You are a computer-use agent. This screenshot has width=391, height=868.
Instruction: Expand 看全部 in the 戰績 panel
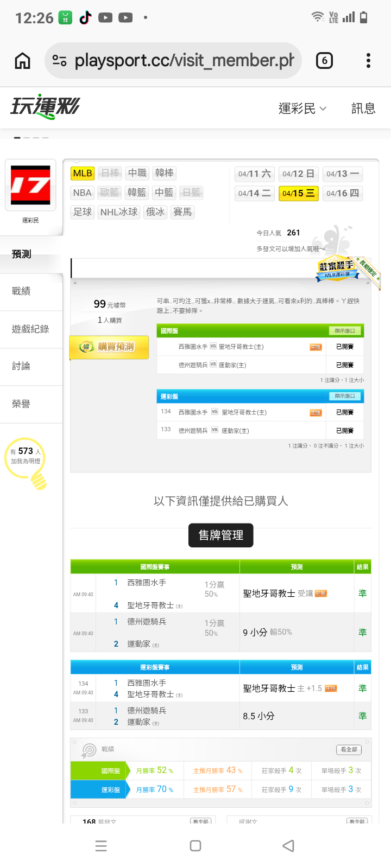(x=349, y=750)
